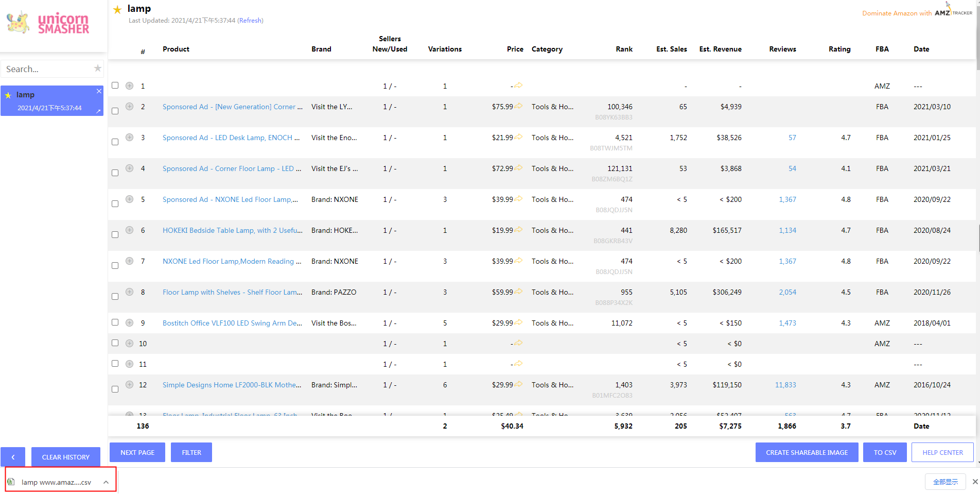Select the lamp search history item

tap(51, 100)
